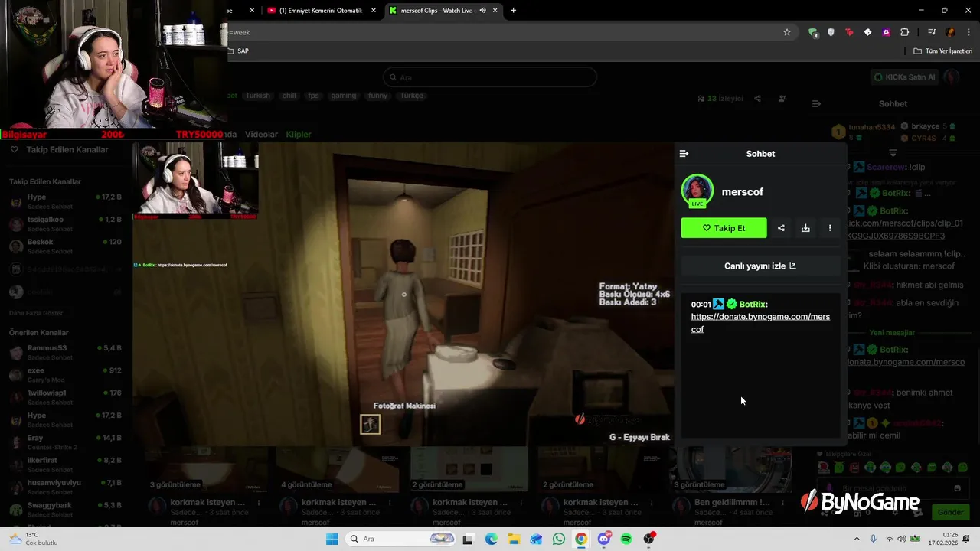Click the Kick search field Ara
The width and height of the screenshot is (980, 551).
(x=490, y=77)
